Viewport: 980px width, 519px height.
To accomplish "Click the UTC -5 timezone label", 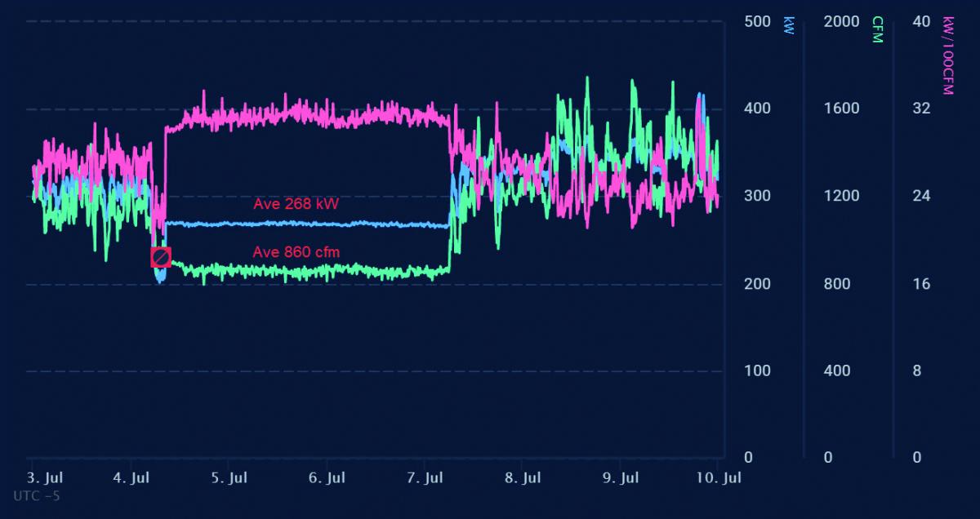I will (37, 495).
